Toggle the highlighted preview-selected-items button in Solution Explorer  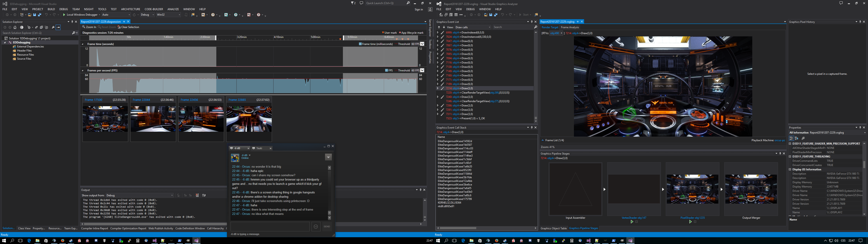(x=58, y=27)
